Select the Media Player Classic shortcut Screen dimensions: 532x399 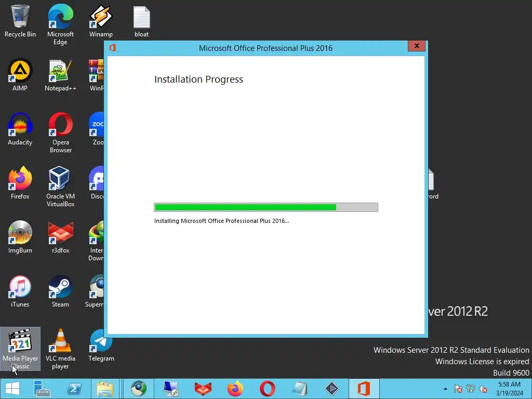20,349
